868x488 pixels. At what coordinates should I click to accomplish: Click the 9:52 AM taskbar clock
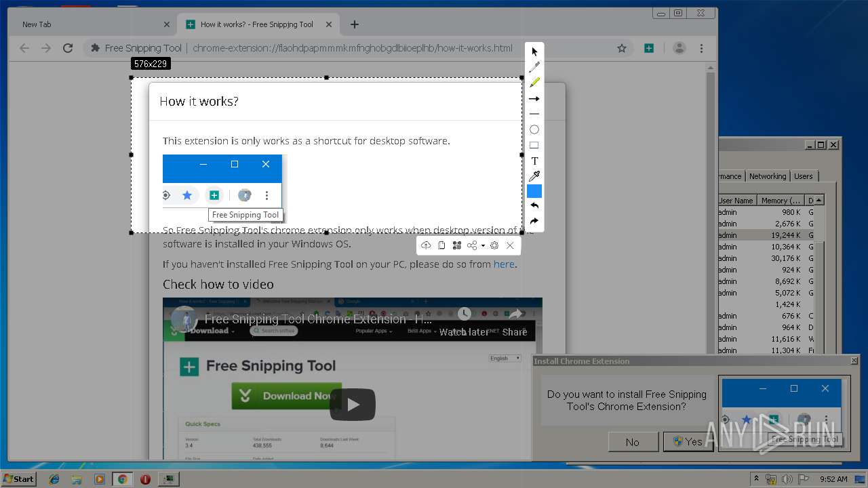[833, 479]
